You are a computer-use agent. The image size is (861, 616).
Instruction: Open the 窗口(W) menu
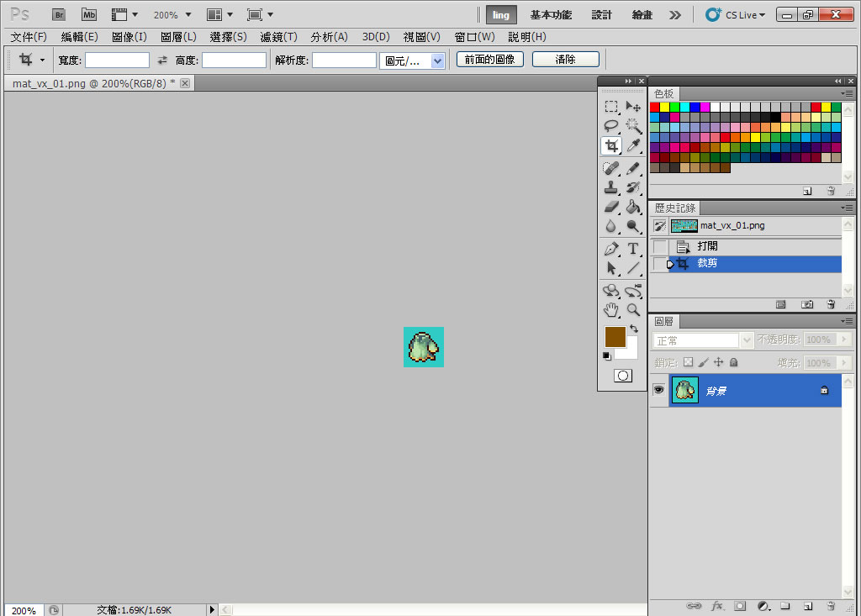(x=474, y=37)
